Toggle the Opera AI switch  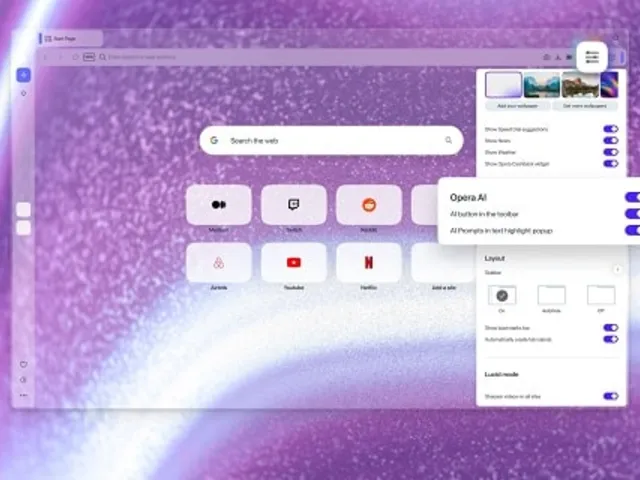click(631, 197)
